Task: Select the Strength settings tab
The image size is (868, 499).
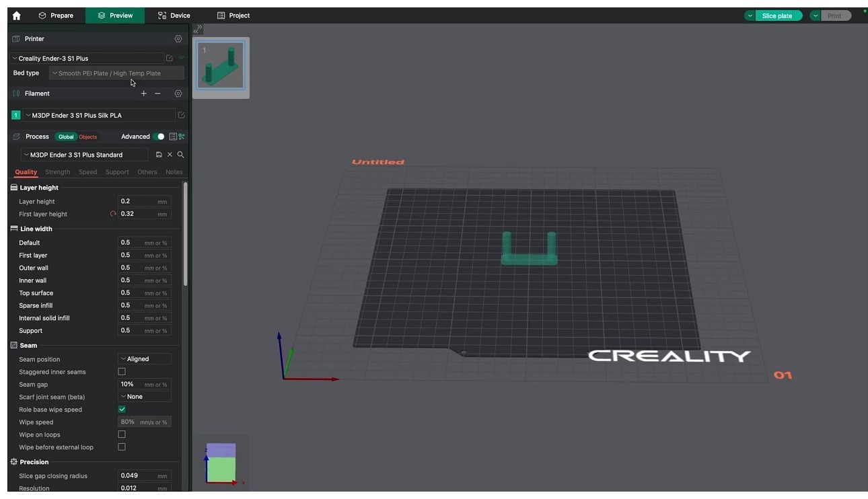Action: (57, 172)
